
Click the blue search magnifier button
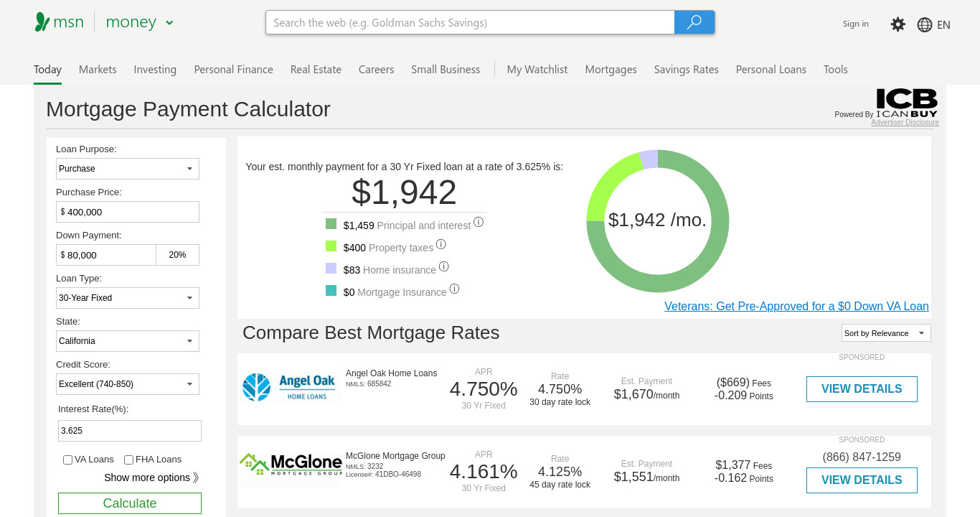coord(694,22)
